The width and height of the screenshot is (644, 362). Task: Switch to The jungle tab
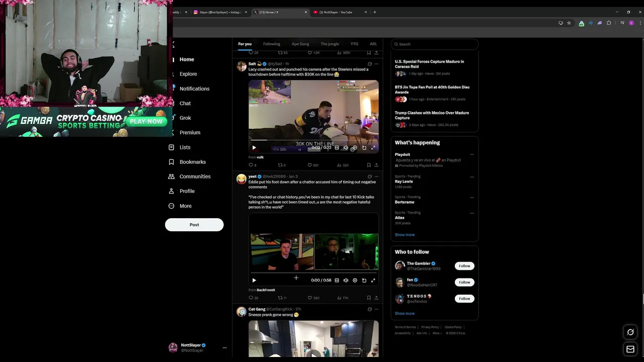click(330, 44)
